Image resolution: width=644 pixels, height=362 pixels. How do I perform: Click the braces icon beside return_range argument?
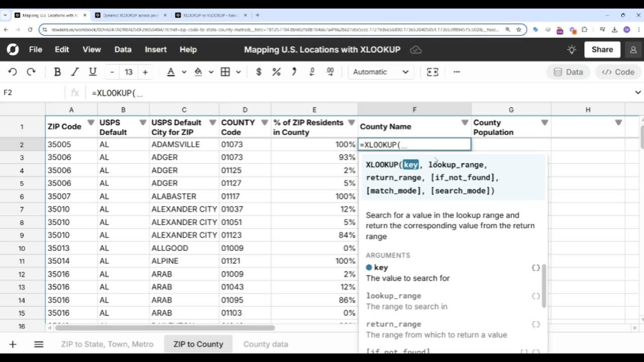pos(536,324)
